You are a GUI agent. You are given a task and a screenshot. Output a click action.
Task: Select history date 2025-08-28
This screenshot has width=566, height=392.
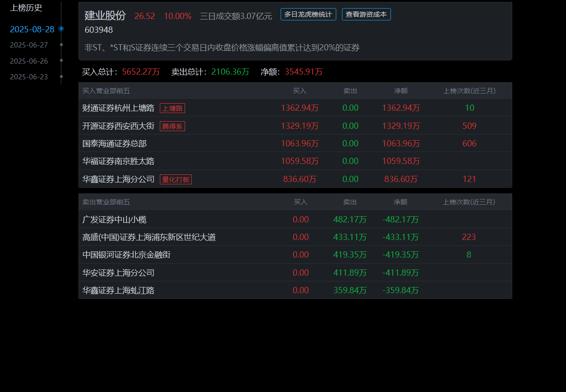(32, 29)
